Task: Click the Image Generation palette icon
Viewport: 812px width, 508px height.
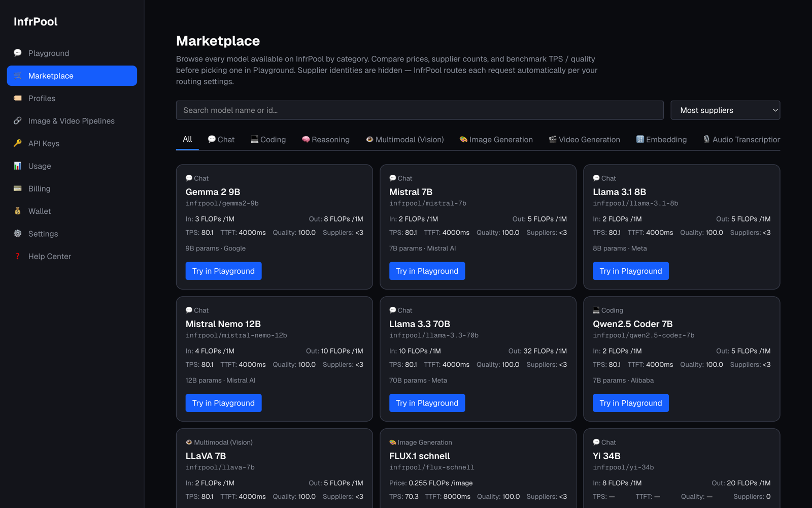Action: 463,139
